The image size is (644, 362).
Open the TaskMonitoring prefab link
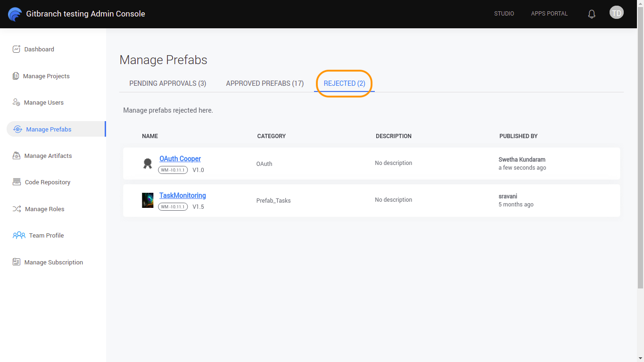tap(182, 196)
